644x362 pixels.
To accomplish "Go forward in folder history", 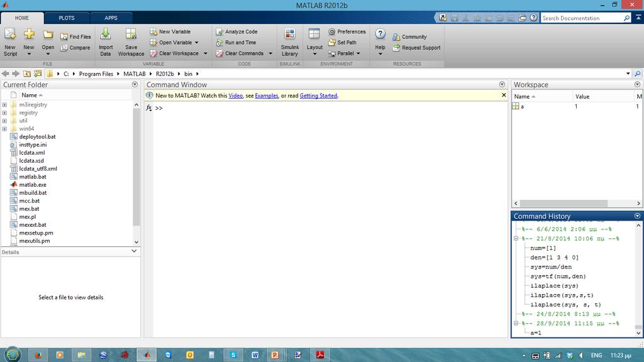I will coord(16,74).
